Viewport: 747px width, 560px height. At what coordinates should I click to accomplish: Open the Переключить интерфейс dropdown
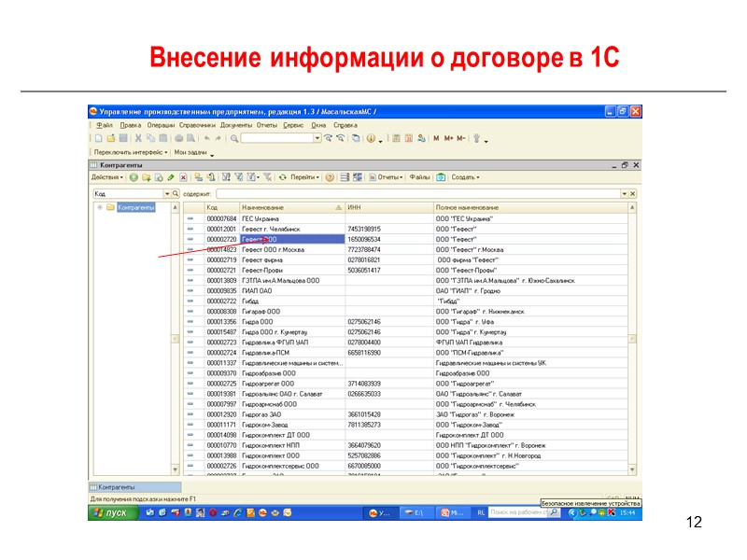131,152
